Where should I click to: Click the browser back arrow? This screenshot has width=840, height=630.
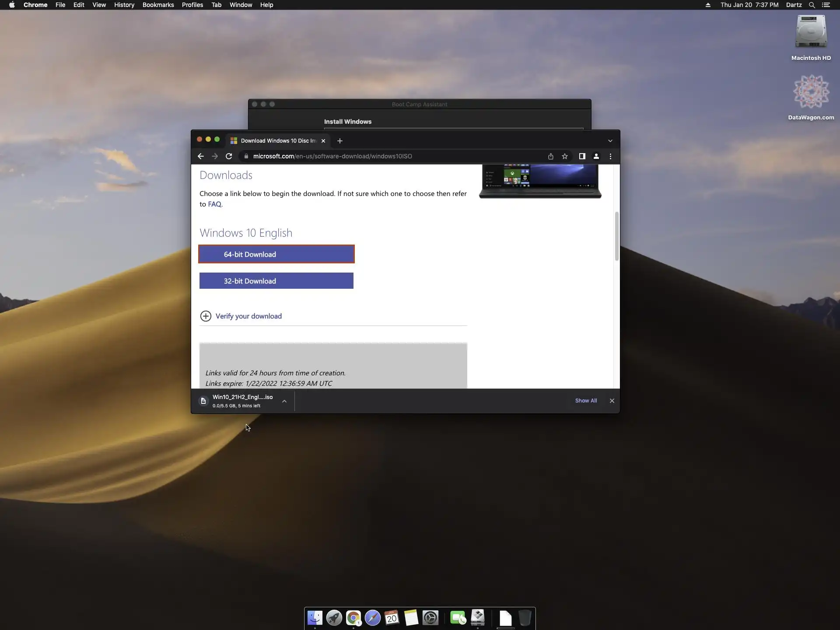pos(201,156)
